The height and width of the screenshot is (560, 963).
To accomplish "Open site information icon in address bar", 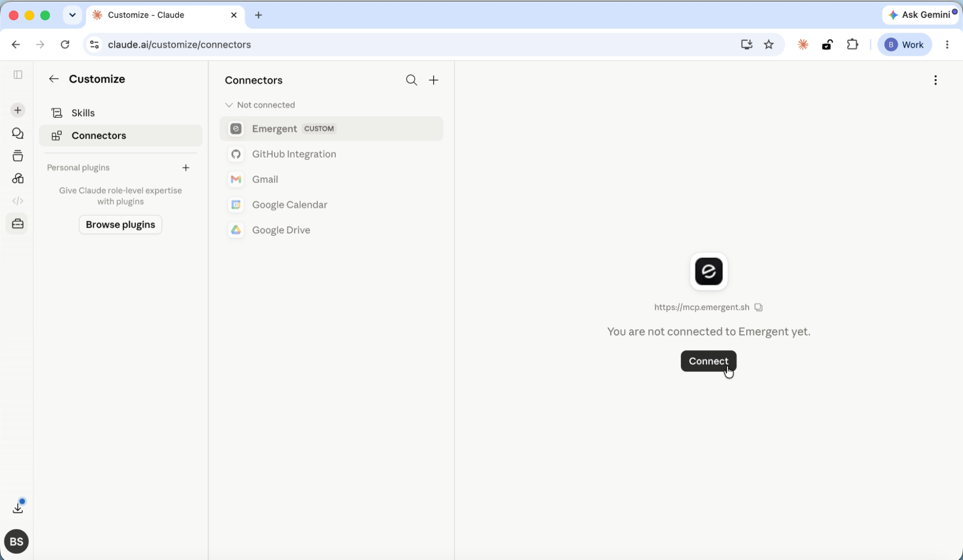I will click(x=94, y=45).
